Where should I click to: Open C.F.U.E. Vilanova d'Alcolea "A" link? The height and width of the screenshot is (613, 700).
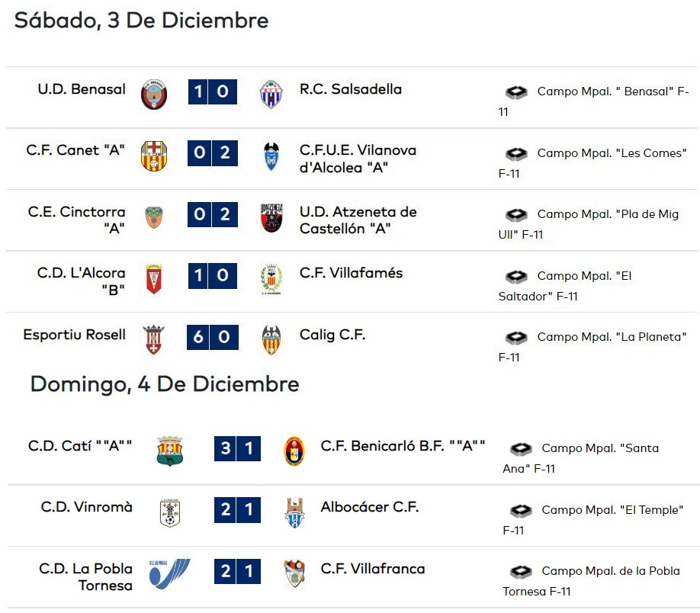[x=358, y=159]
